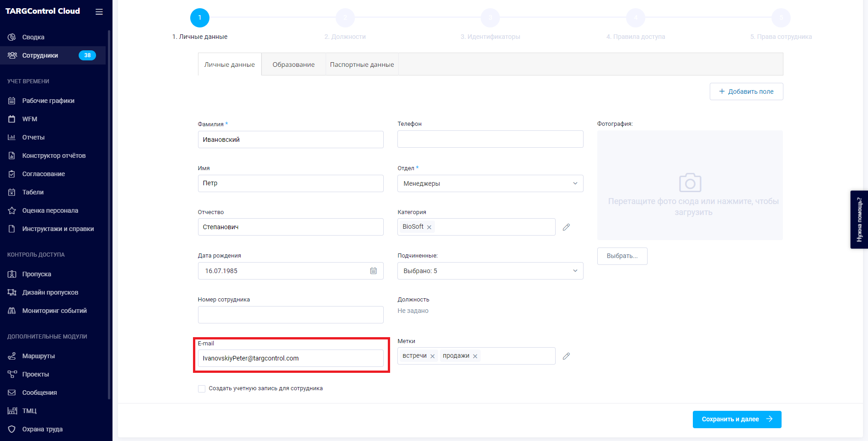Open Мониторинг событий in sidebar
Screen dimensions: 868x441
pos(54,311)
